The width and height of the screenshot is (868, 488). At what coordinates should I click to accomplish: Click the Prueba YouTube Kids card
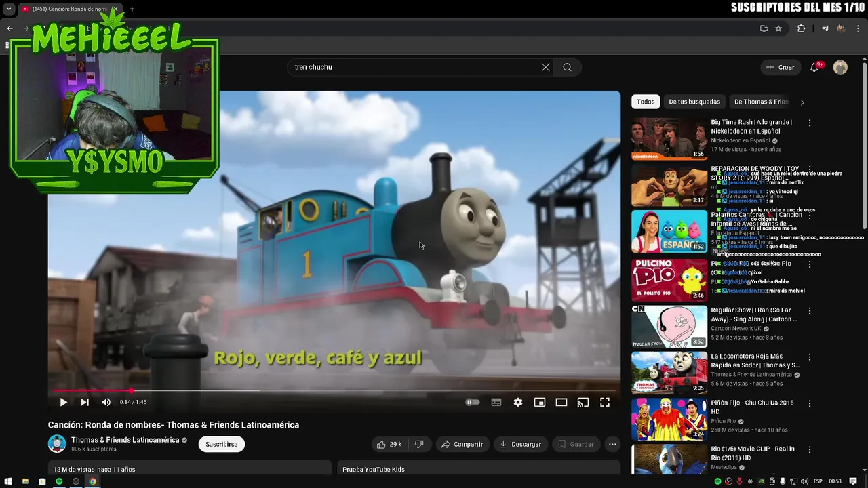coord(479,468)
